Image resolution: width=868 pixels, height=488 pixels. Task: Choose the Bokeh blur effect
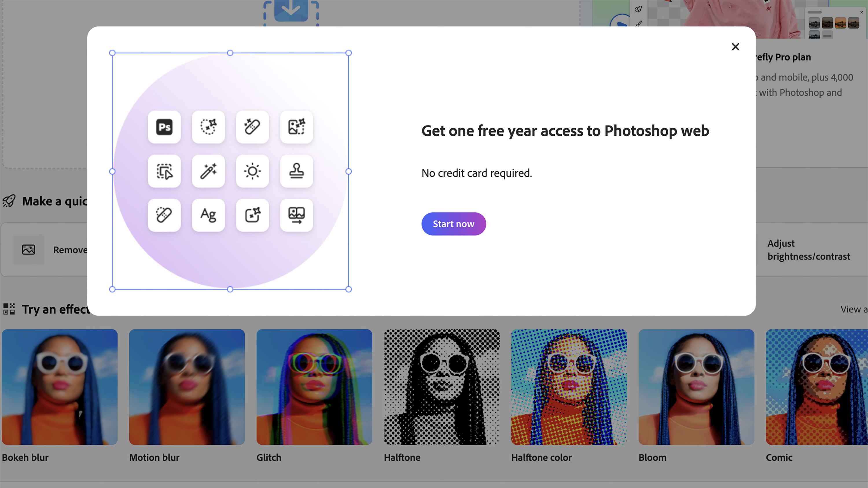pos(60,387)
